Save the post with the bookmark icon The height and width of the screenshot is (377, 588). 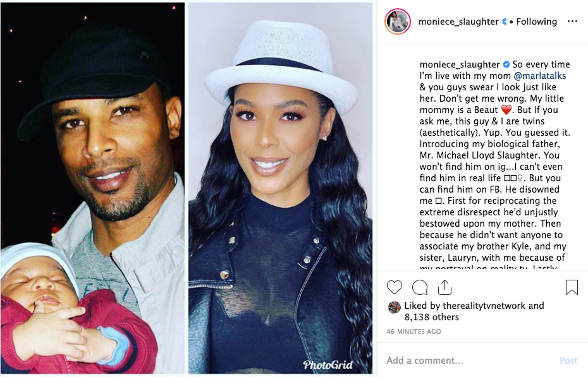click(x=572, y=287)
